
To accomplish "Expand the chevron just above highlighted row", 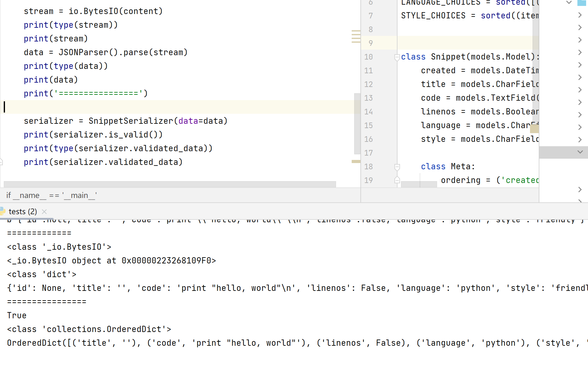I will pos(580,140).
